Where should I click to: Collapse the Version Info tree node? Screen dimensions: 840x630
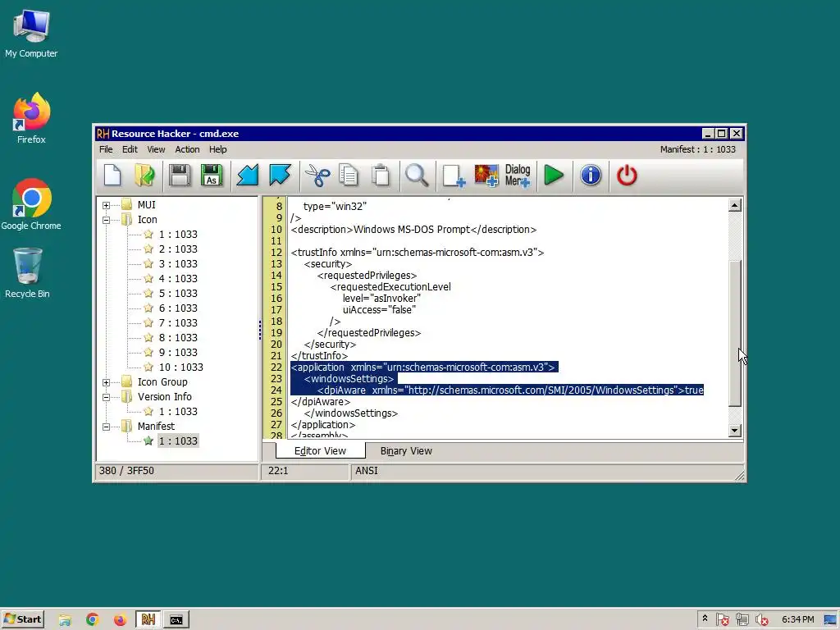coord(106,397)
